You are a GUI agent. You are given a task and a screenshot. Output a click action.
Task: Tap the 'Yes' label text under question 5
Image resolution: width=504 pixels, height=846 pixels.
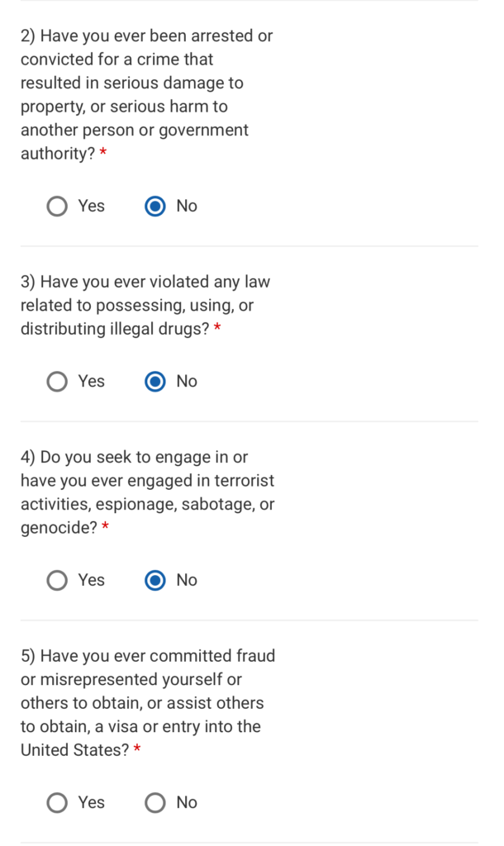tap(91, 802)
